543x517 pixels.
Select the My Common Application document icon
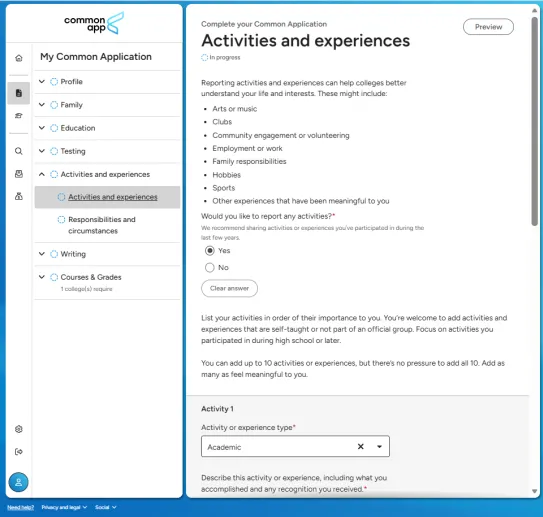click(19, 93)
